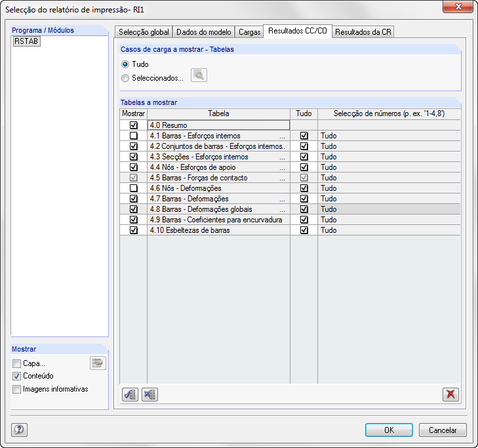
Task: Select RSTAB in Programa / Módulos list
Action: 26,41
